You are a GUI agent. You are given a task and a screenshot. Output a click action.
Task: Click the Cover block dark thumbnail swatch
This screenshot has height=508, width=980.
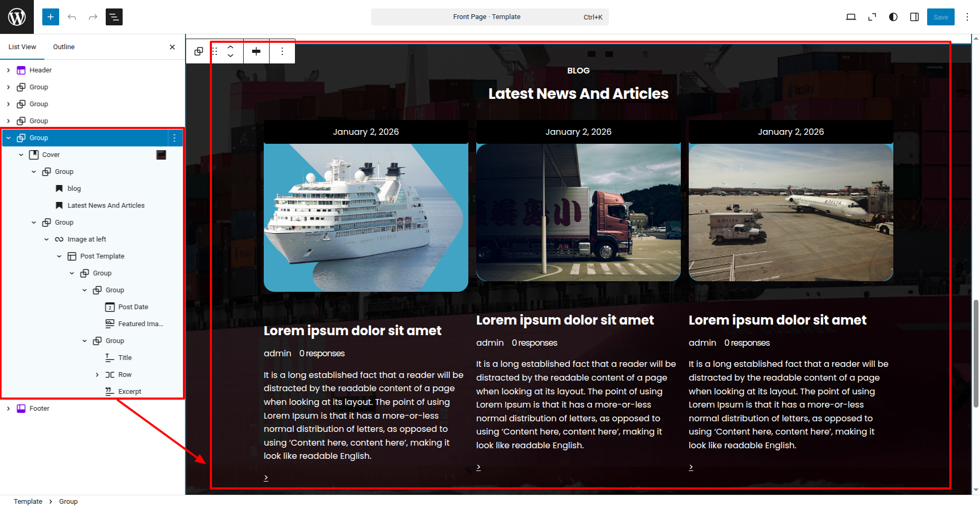(x=161, y=155)
